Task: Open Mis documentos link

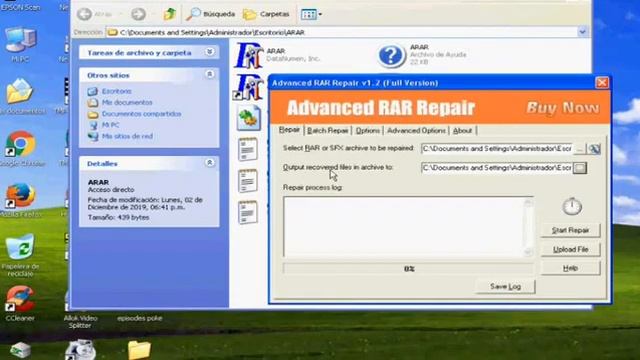Action: tap(127, 102)
